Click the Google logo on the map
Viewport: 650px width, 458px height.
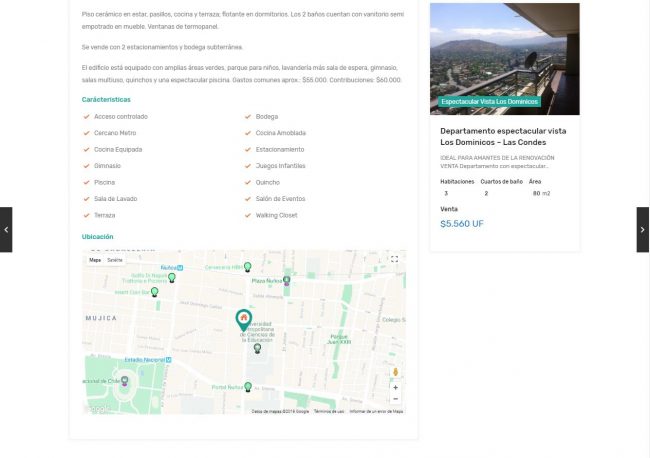99,408
